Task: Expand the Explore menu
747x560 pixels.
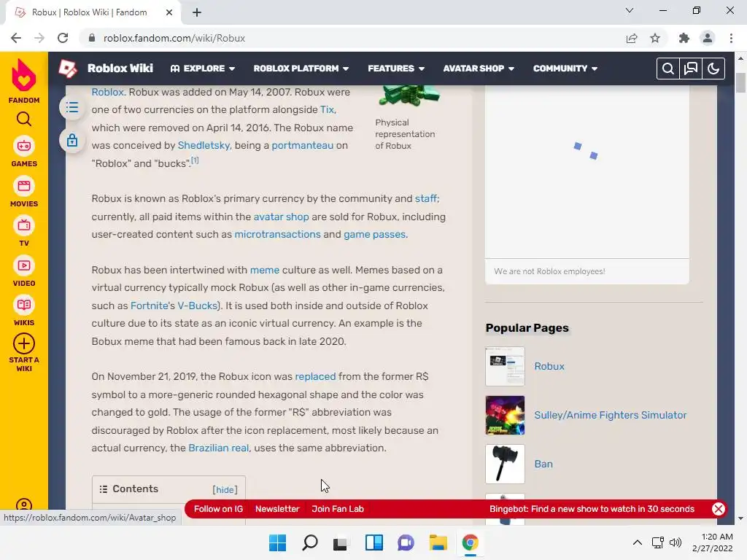Action: click(x=203, y=69)
